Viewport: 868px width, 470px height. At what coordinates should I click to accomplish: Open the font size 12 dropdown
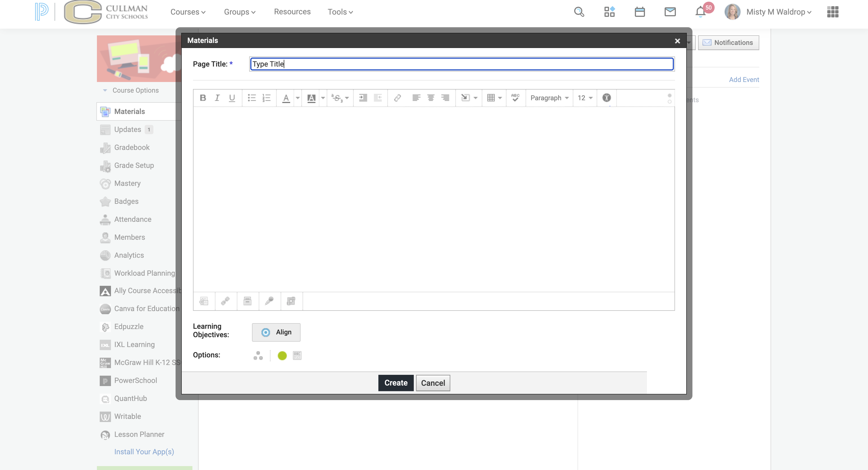[585, 98]
